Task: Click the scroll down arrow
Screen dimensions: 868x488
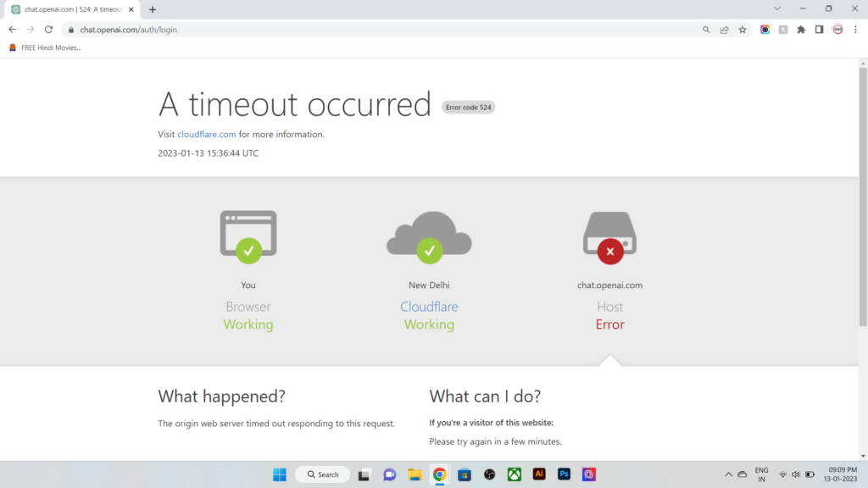Action: coord(863,456)
